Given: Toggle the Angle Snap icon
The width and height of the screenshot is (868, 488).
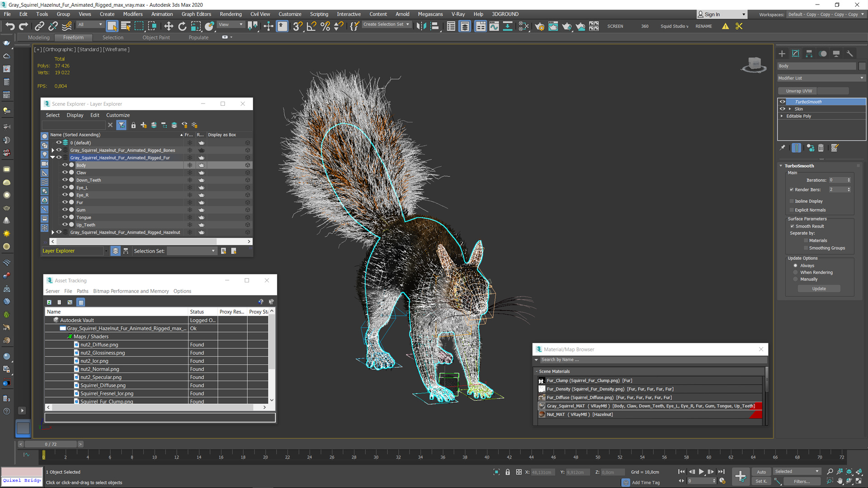Looking at the screenshot, I should (311, 26).
